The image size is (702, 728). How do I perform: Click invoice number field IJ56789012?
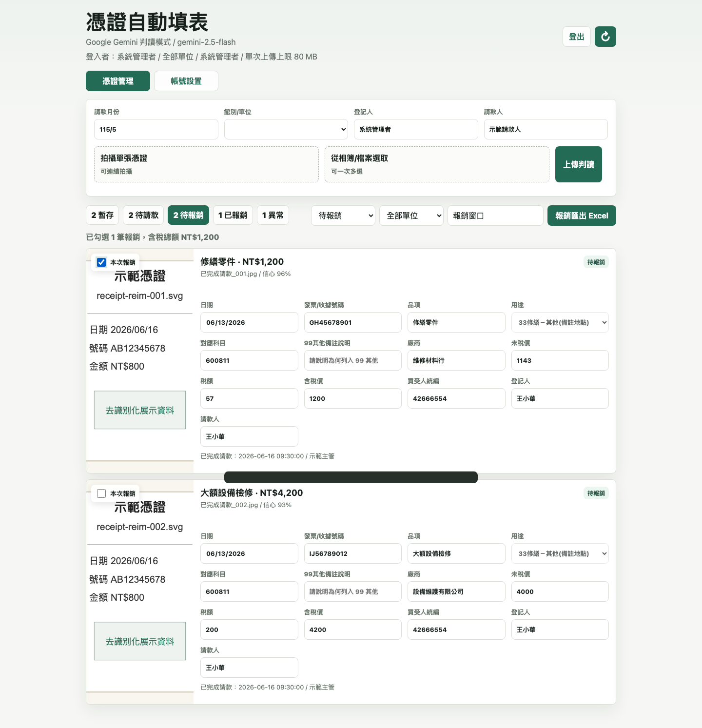click(x=353, y=553)
